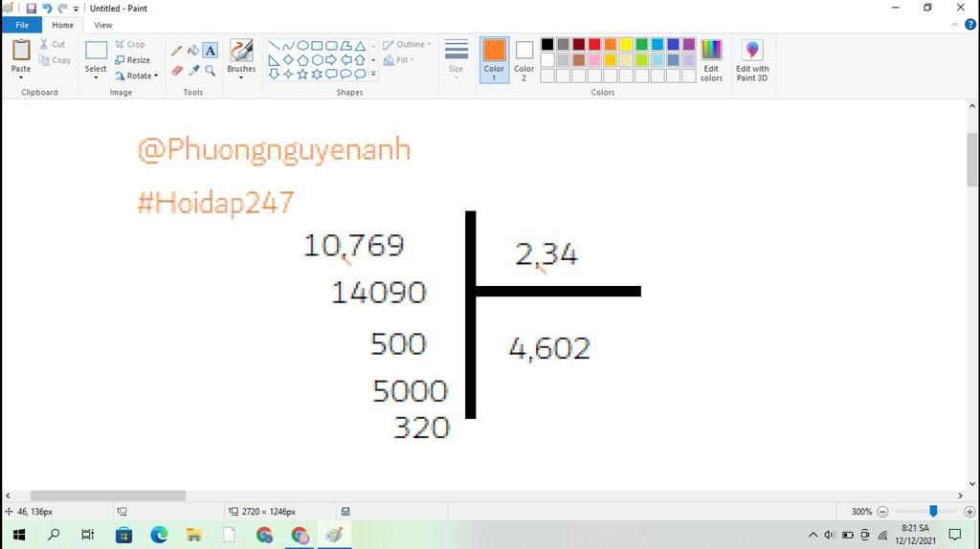Click the Paste clipboard icon
This screenshot has width=980, height=549.
21,50
